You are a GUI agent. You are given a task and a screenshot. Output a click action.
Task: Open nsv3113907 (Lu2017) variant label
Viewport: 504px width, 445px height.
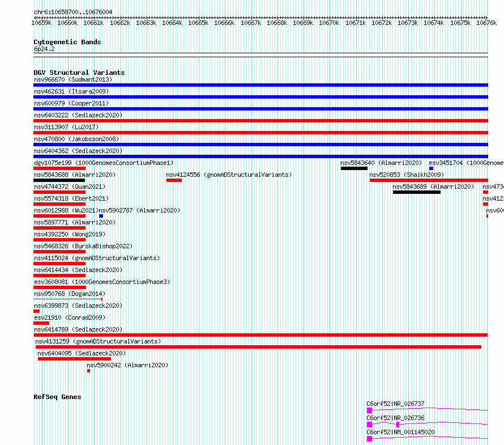point(66,127)
